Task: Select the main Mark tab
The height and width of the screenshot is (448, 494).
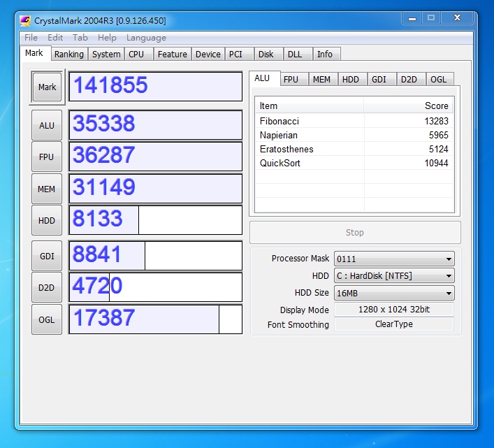Action: 34,53
